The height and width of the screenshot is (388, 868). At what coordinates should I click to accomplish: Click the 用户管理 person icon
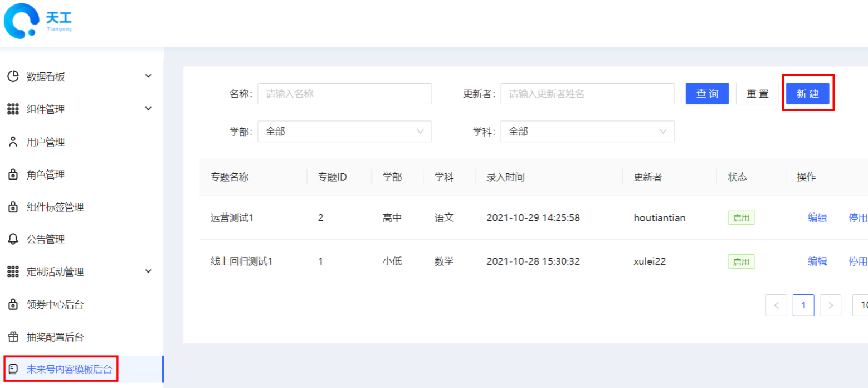13,142
